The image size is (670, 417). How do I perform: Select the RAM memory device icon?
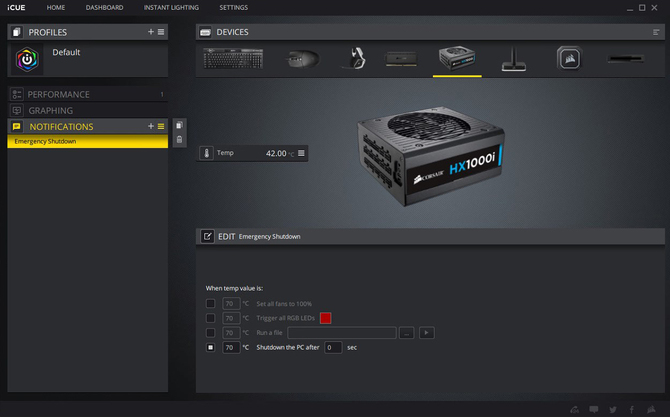point(401,59)
